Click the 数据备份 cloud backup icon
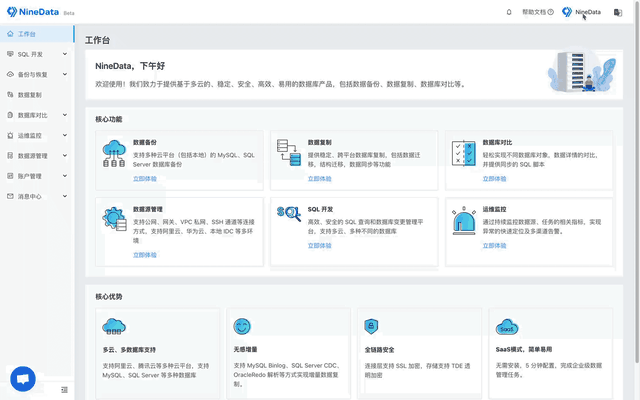This screenshot has height=400, width=640. coord(114,153)
